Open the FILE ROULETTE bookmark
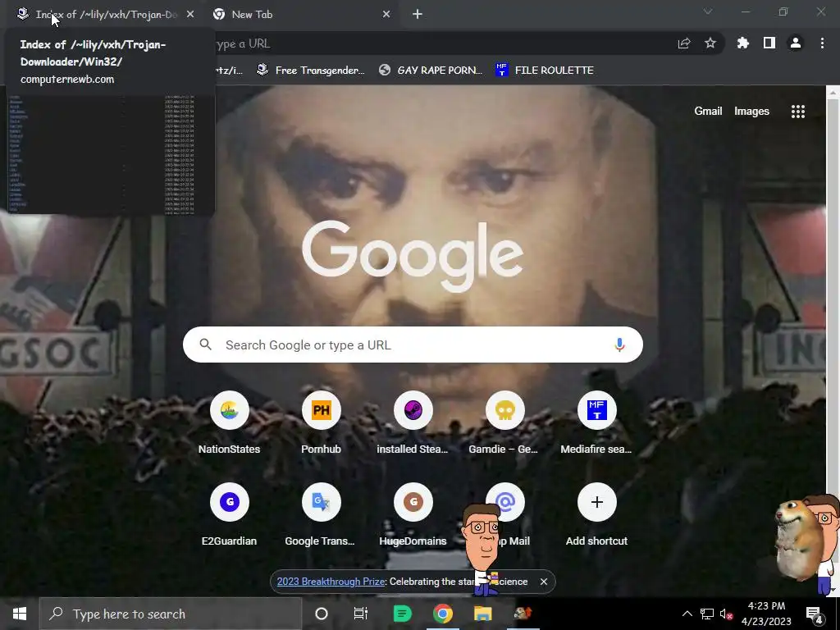This screenshot has width=840, height=630. click(545, 71)
